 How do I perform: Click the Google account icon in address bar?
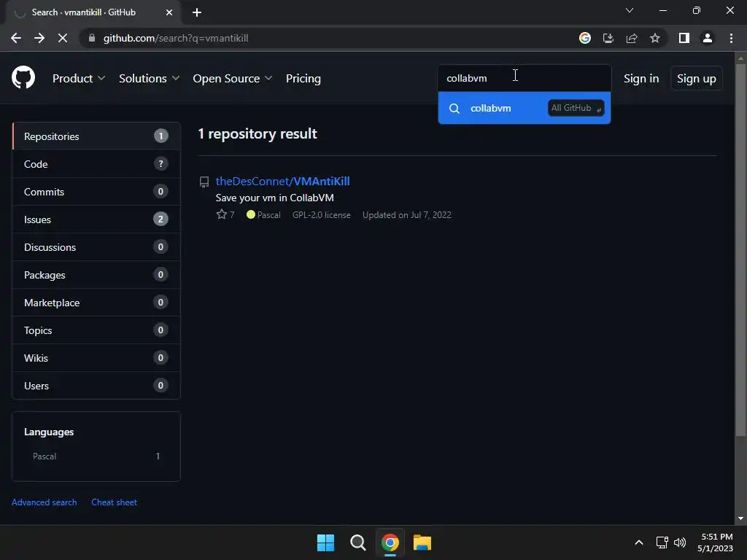(x=584, y=38)
